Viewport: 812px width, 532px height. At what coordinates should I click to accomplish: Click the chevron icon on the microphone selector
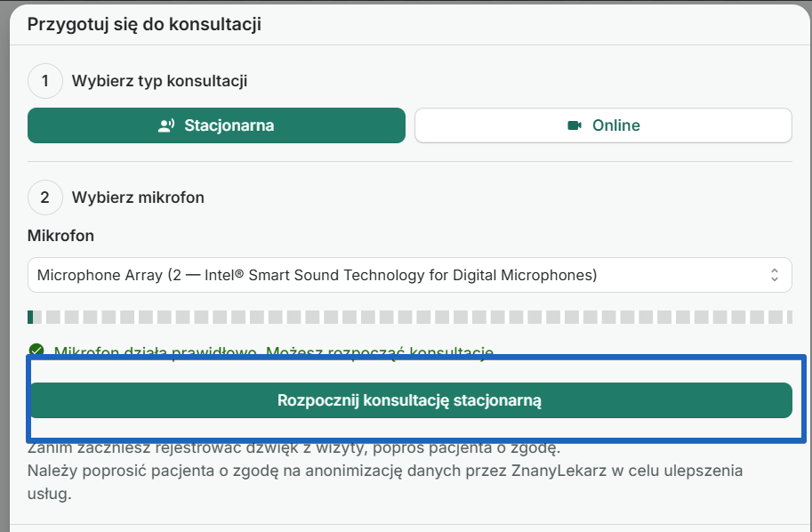click(x=776, y=274)
